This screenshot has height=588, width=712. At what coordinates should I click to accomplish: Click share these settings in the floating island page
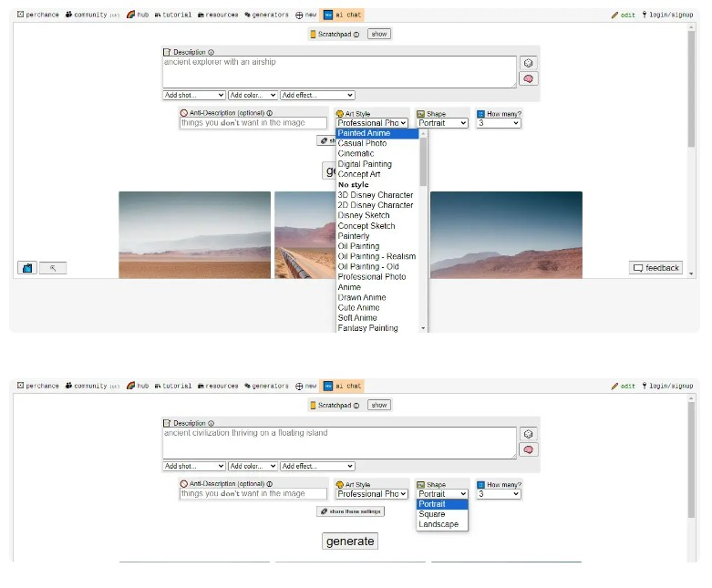[x=351, y=511]
